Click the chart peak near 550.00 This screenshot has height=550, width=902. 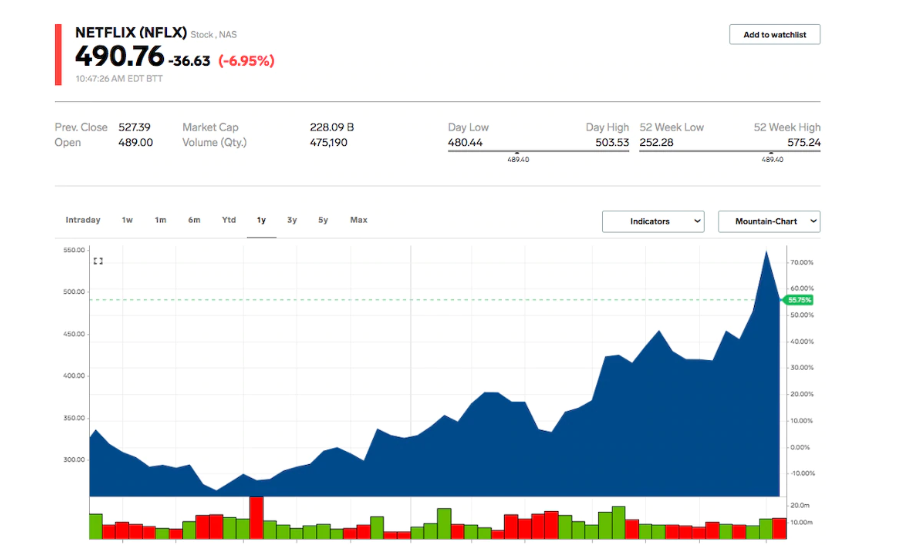tap(766, 252)
